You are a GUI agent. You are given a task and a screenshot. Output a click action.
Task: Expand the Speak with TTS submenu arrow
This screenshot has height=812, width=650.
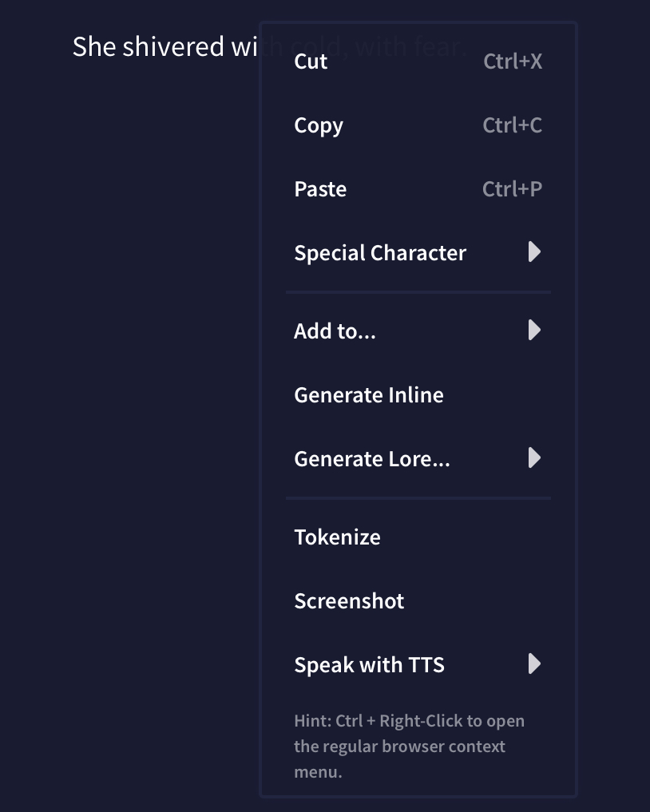click(x=534, y=664)
